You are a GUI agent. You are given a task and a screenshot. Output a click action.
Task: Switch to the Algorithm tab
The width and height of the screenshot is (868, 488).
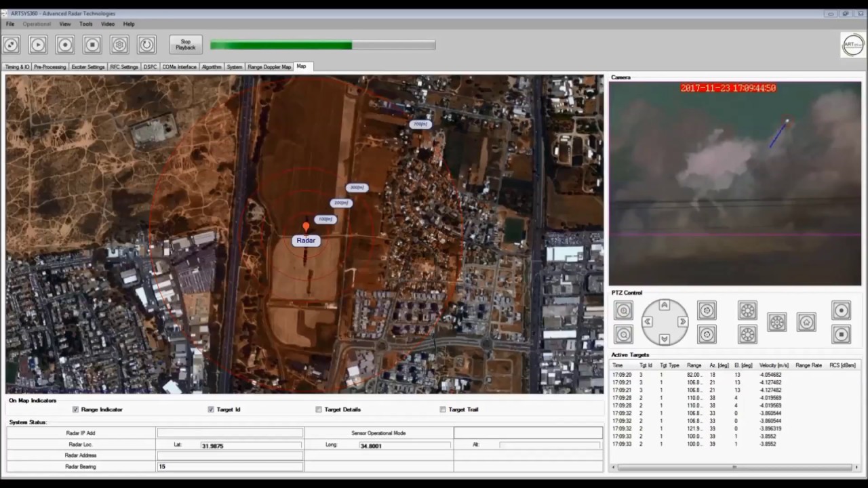[212, 67]
